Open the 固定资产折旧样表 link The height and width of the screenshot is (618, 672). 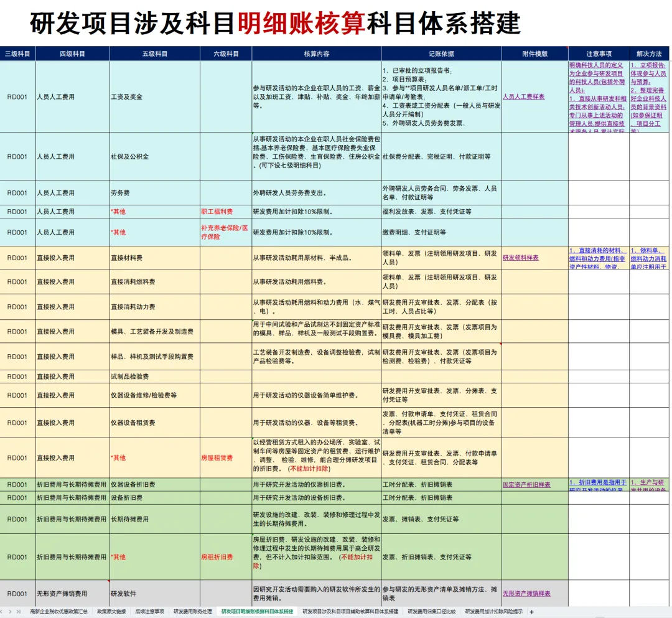pos(526,485)
